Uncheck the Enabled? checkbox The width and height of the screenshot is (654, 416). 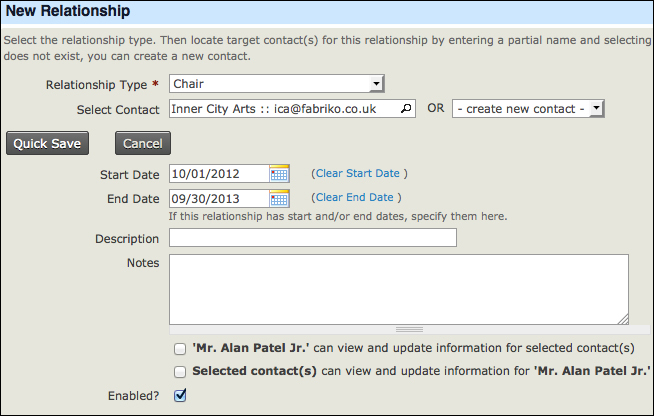[180, 395]
